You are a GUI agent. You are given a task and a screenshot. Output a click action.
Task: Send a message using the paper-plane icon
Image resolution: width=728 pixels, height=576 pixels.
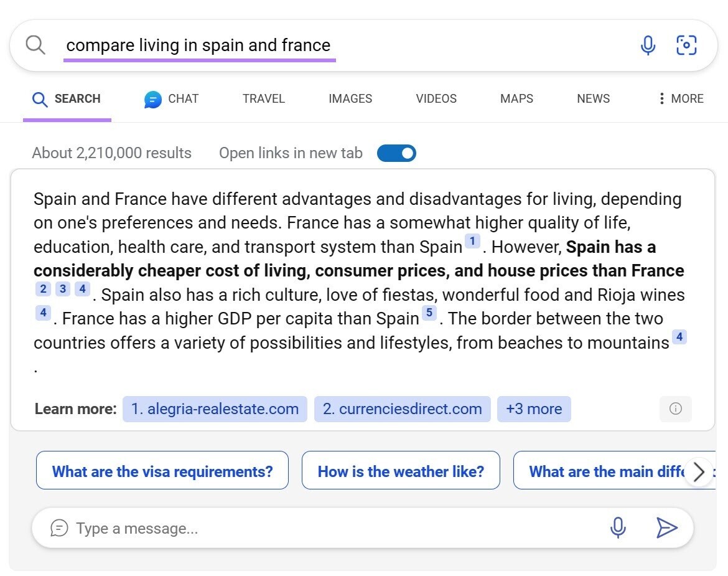[x=666, y=528]
